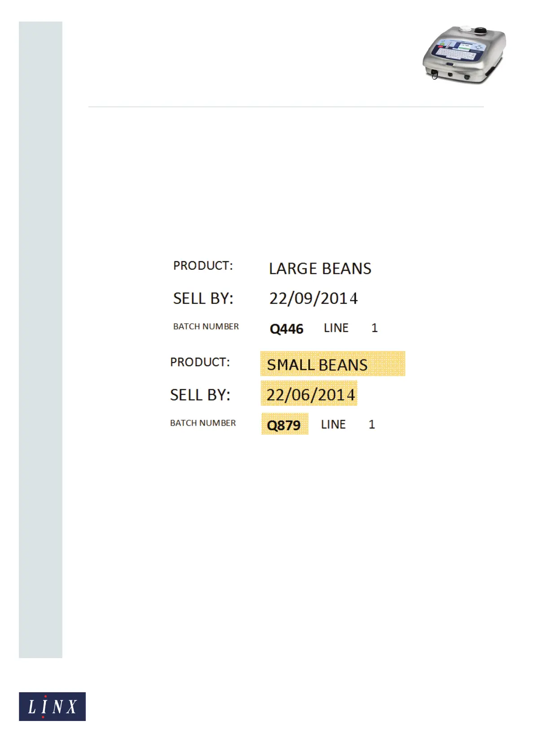The height and width of the screenshot is (756, 534).
Task: Click the SELL BY: label beside 22/09/2014
Action: 203,299
